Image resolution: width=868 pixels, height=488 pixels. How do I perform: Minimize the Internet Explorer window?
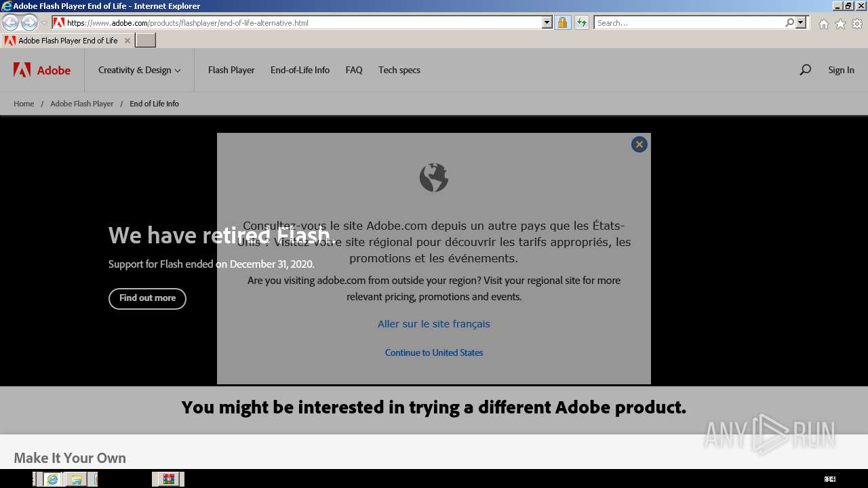click(x=836, y=5)
